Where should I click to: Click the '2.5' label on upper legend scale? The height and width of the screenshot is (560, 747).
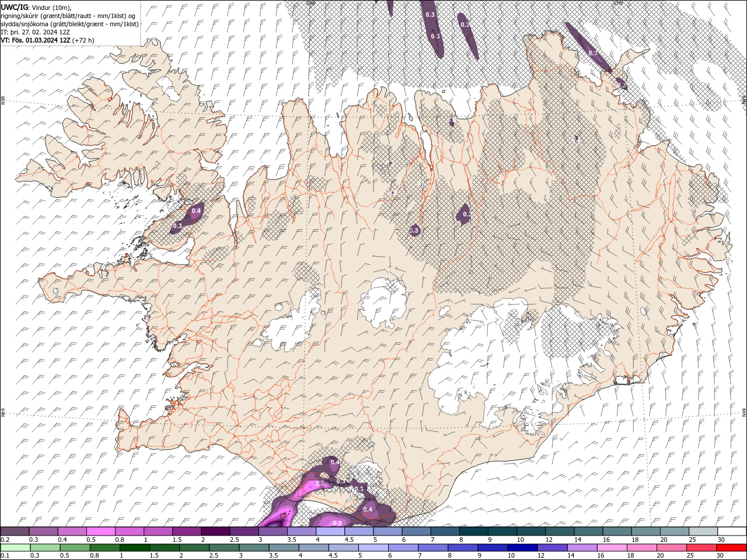click(235, 540)
